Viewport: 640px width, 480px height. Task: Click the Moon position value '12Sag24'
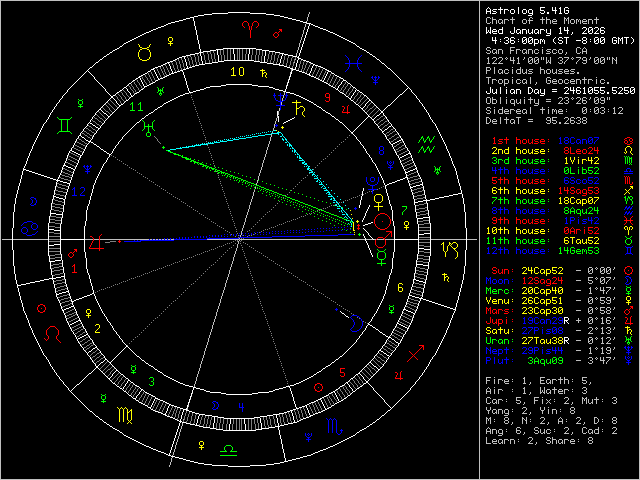542,281
